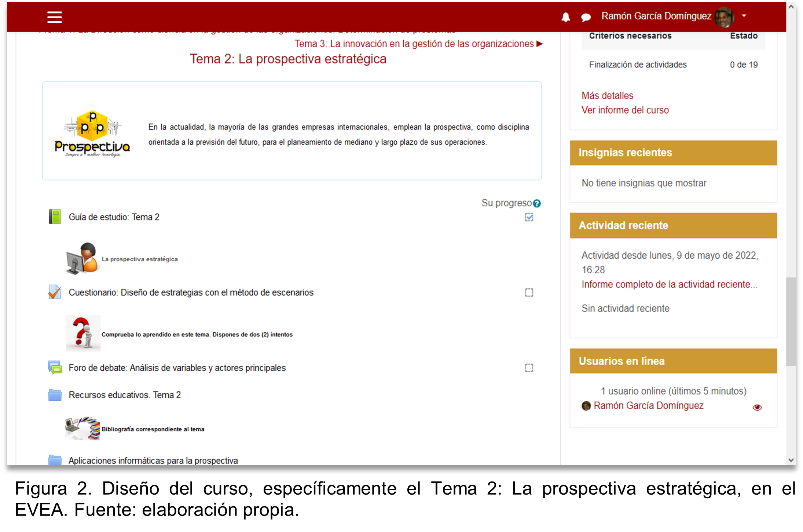Click the Tema 2: La prospectiva estratégica heading
The height and width of the screenshot is (532, 803).
[x=288, y=59]
